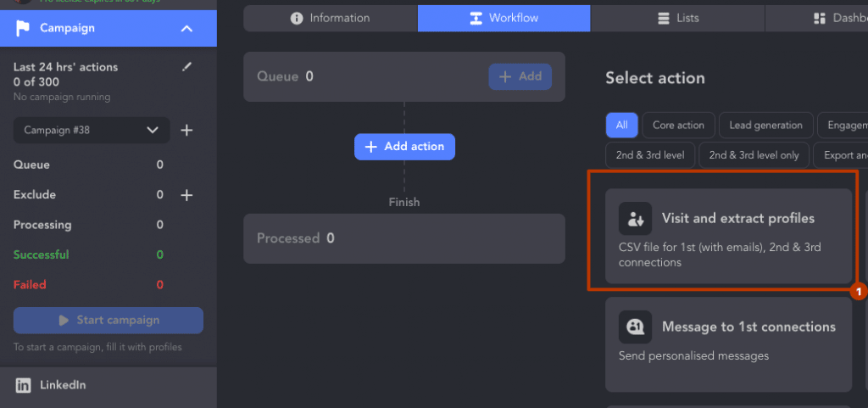Filter actions by Core action
The width and height of the screenshot is (868, 408).
[678, 125]
